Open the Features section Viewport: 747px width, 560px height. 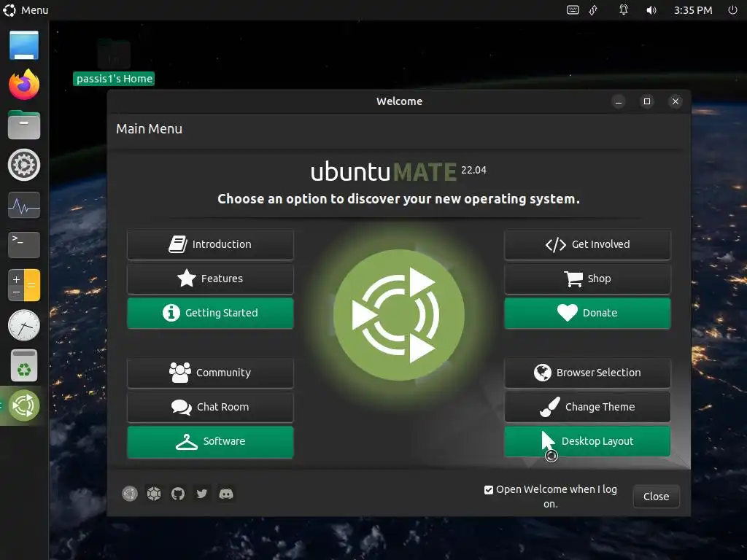pyautogui.click(x=210, y=279)
